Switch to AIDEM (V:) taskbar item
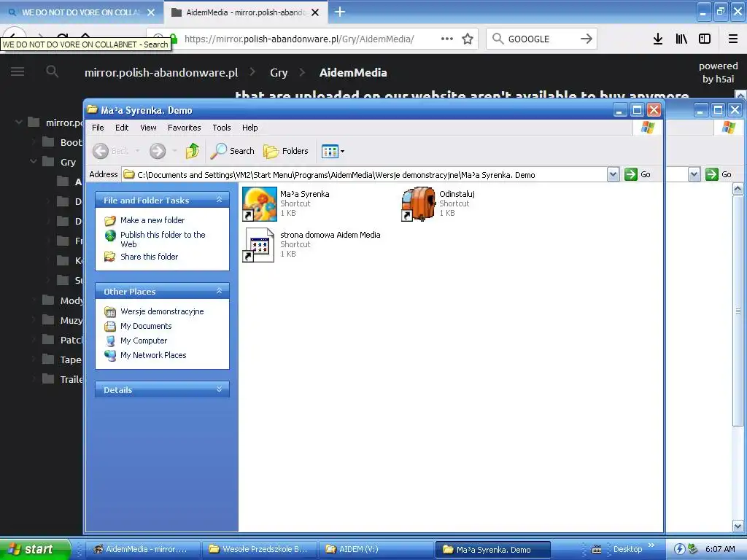This screenshot has width=747, height=560. tap(376, 549)
